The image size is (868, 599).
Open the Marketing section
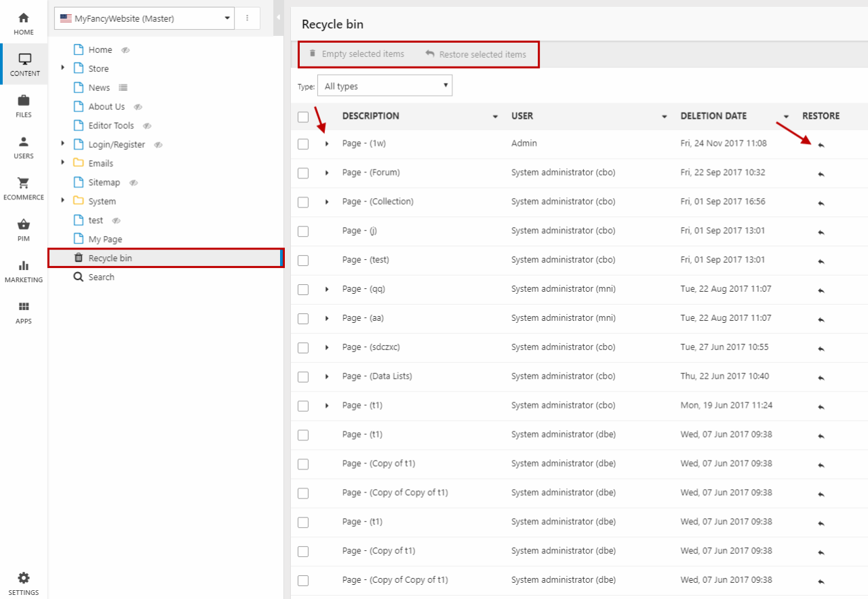click(24, 271)
